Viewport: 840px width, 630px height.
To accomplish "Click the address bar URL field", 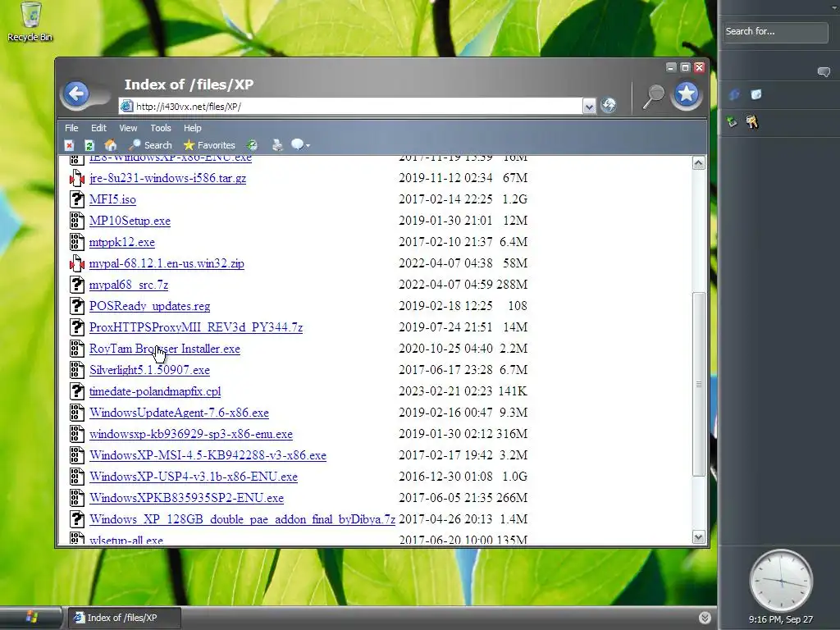I will click(351, 106).
